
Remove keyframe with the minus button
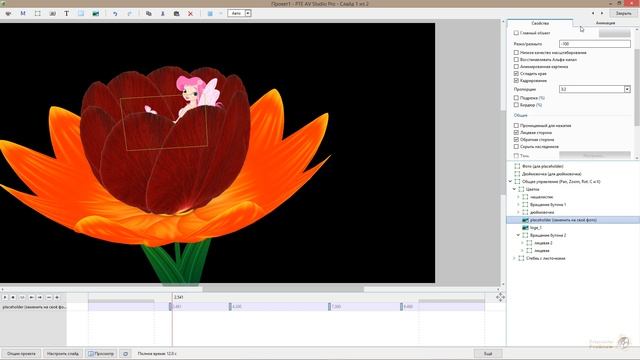49,298
